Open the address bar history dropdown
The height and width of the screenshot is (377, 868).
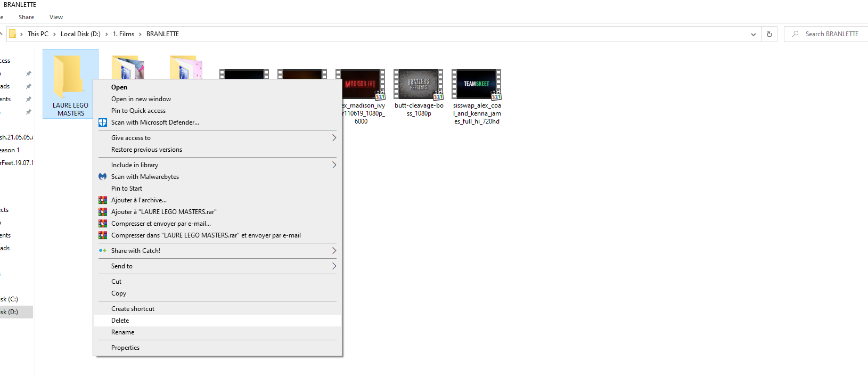pyautogui.click(x=753, y=34)
